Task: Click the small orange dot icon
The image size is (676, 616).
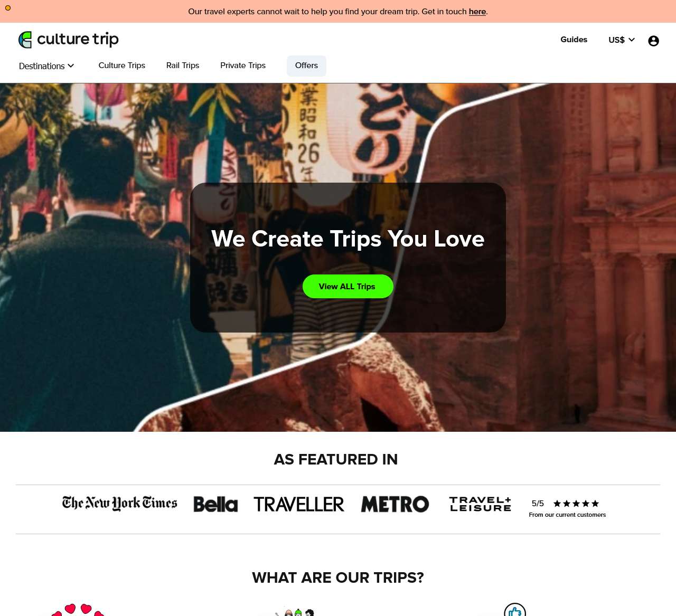Action: [x=8, y=8]
